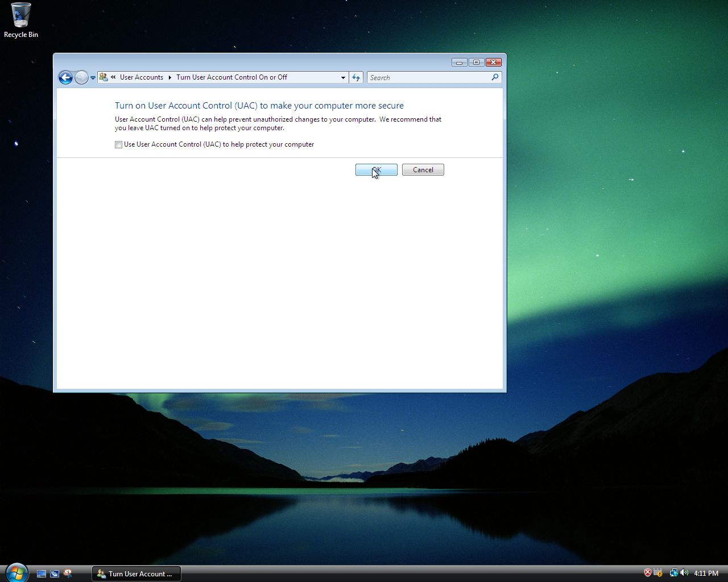Viewport: 728px width, 582px height.
Task: Click the 'Turn on User Account Control' heading
Action: pyautogui.click(x=259, y=106)
